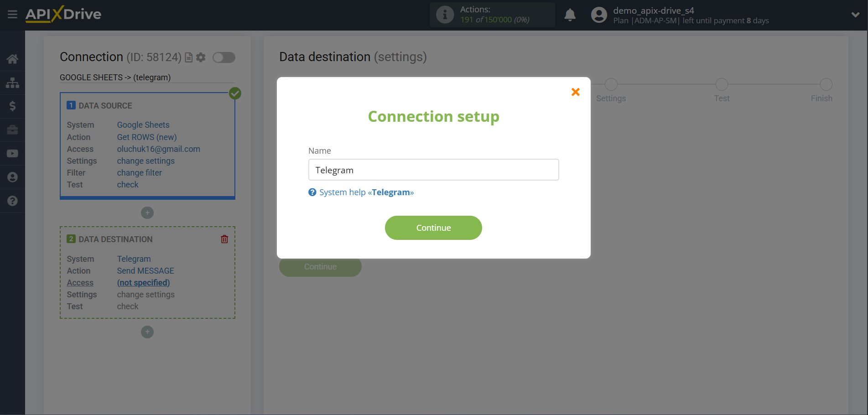
Task: Click the plus button below Data Source
Action: click(147, 213)
